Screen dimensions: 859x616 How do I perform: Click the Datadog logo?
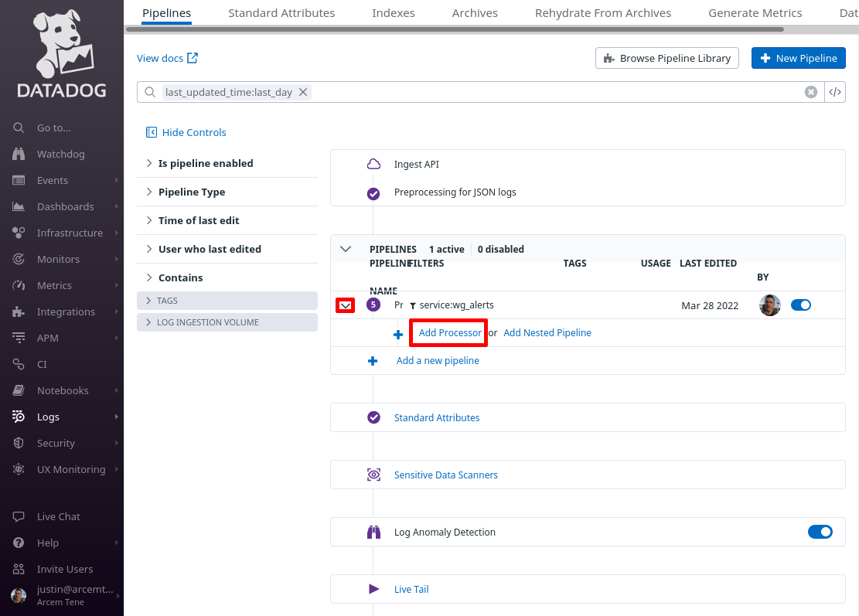pyautogui.click(x=62, y=53)
